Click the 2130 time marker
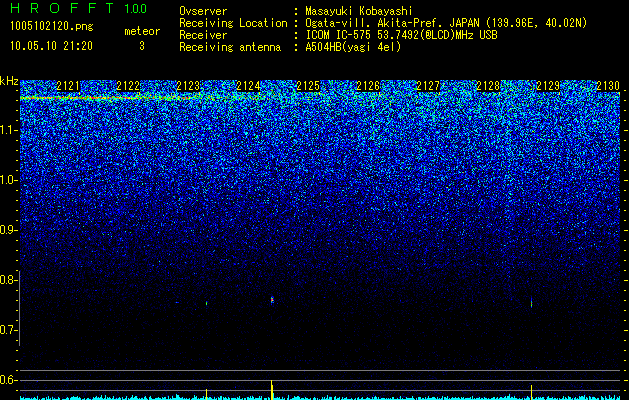 (608, 86)
